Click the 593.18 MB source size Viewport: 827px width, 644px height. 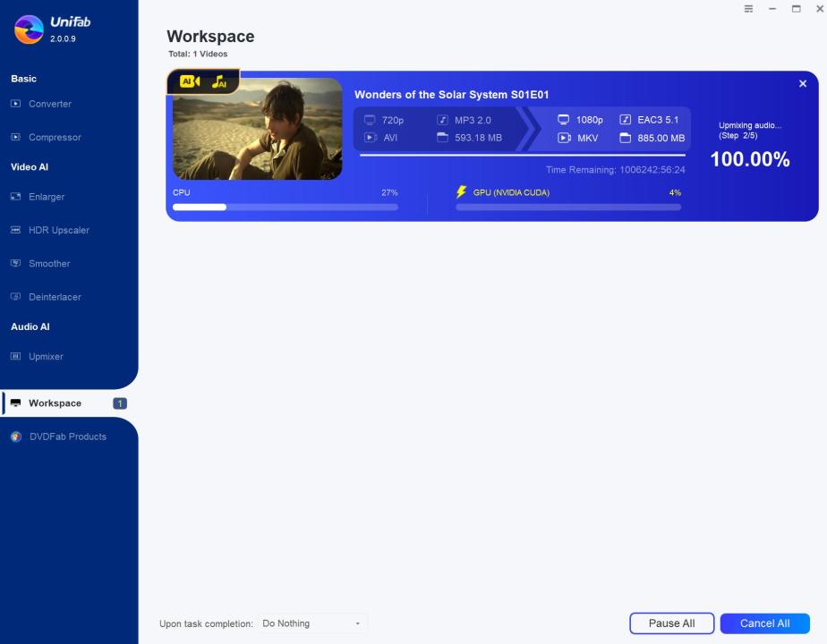478,138
